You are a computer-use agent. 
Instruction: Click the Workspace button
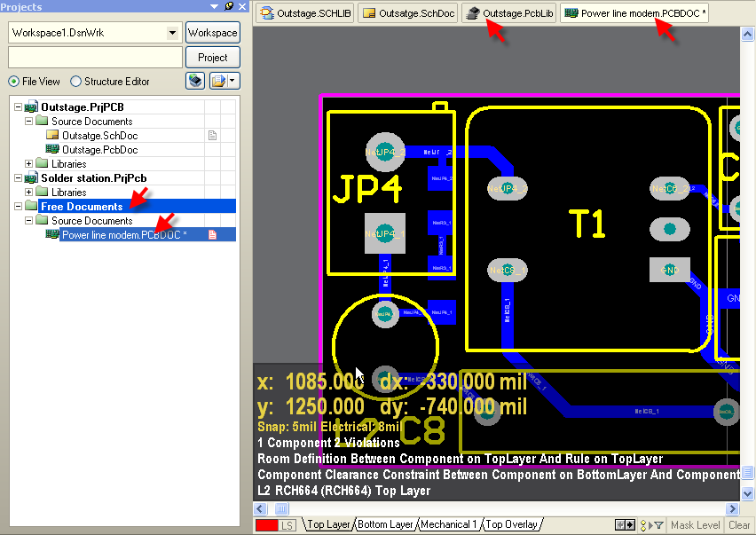coord(213,33)
